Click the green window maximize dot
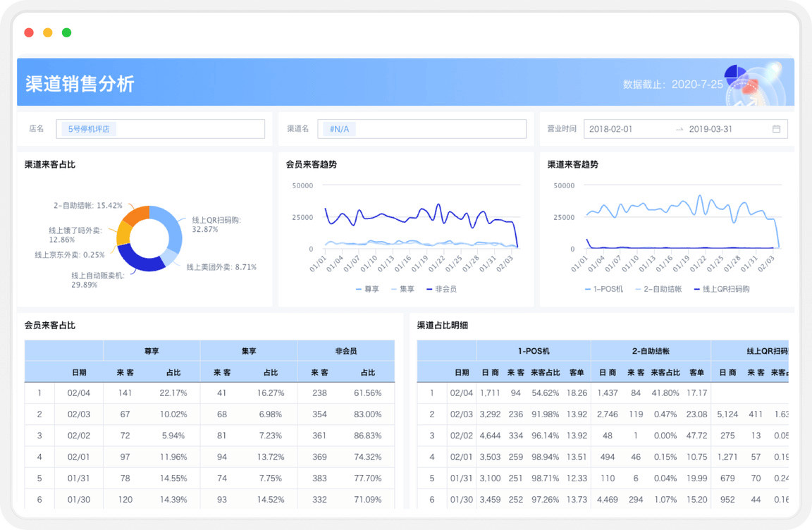 (x=66, y=32)
